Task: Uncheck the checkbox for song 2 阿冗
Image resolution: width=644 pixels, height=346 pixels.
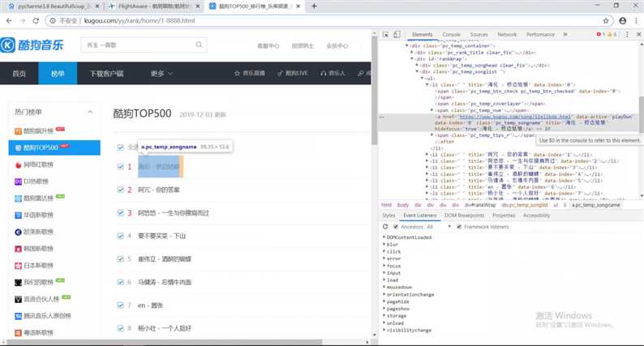Action: click(120, 190)
